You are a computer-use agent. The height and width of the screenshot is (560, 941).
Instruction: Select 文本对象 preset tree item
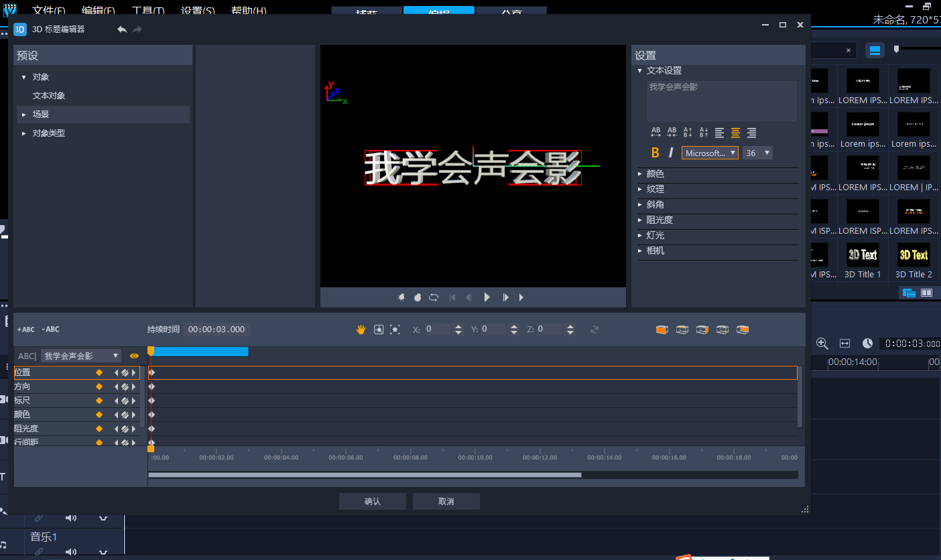point(49,96)
